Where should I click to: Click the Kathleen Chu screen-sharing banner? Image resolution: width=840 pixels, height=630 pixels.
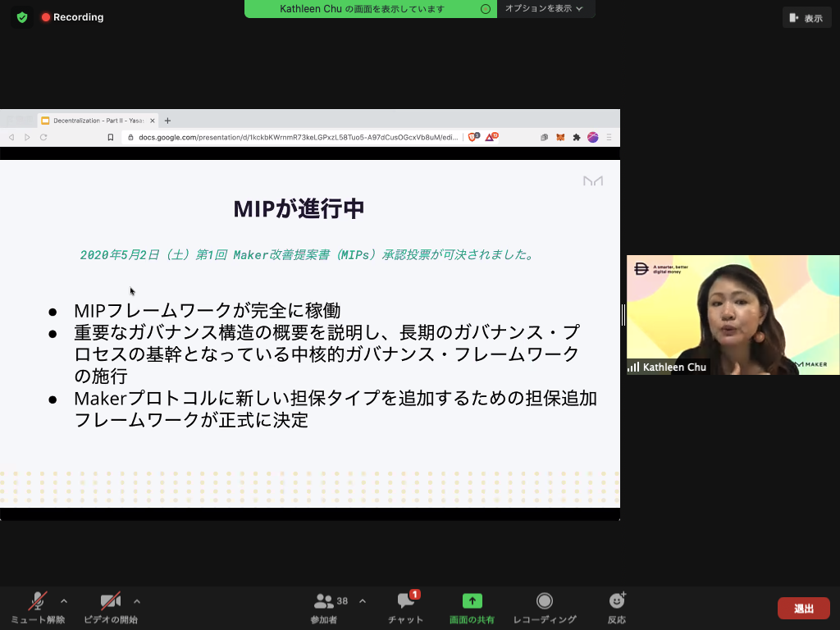click(x=371, y=9)
